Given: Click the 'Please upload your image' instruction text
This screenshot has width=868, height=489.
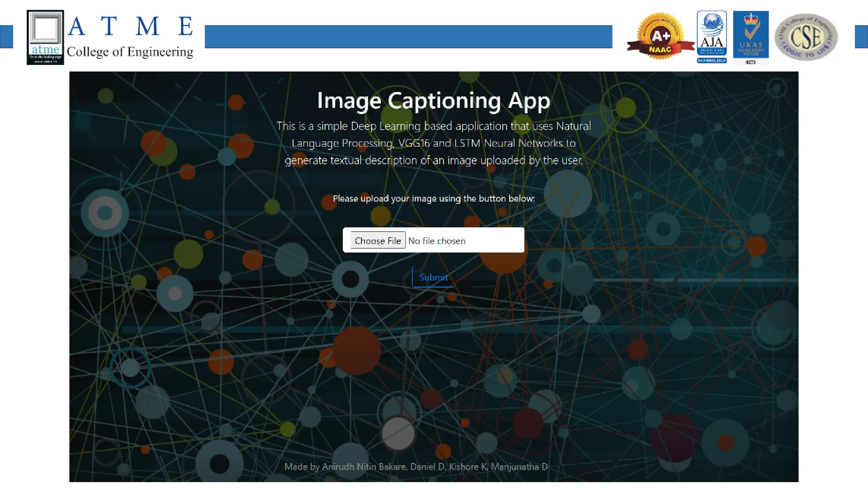Looking at the screenshot, I should tap(434, 198).
